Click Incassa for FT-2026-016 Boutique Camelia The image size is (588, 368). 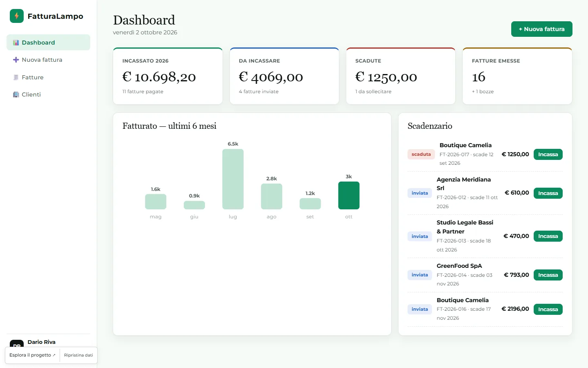tap(548, 309)
